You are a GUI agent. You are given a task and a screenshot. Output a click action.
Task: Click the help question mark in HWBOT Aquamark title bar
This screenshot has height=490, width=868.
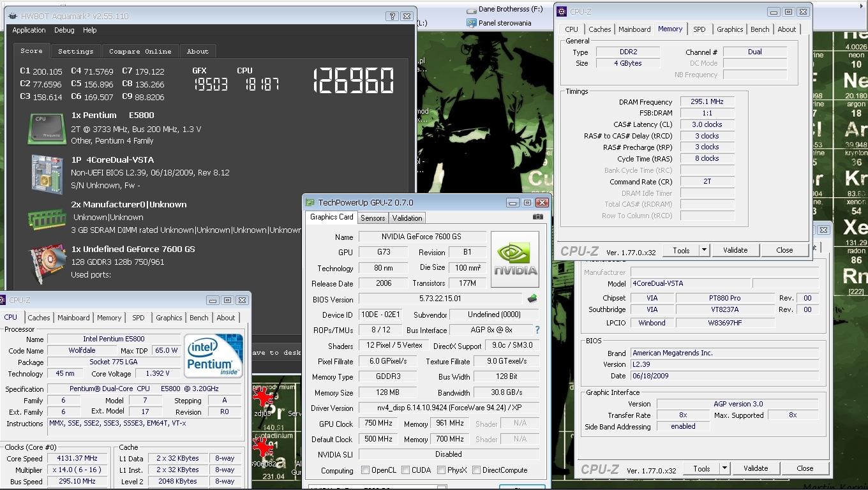click(392, 17)
